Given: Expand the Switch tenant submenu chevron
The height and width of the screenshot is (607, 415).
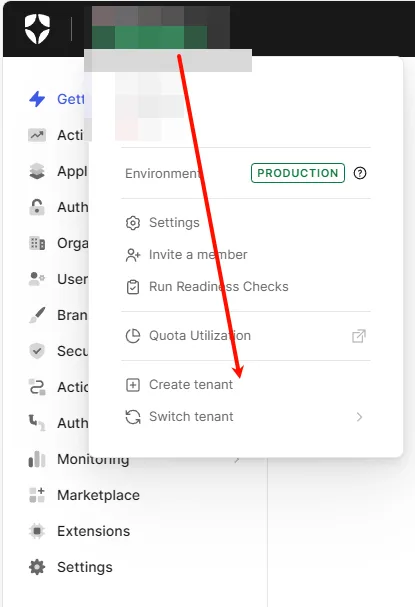Looking at the screenshot, I should click(359, 417).
